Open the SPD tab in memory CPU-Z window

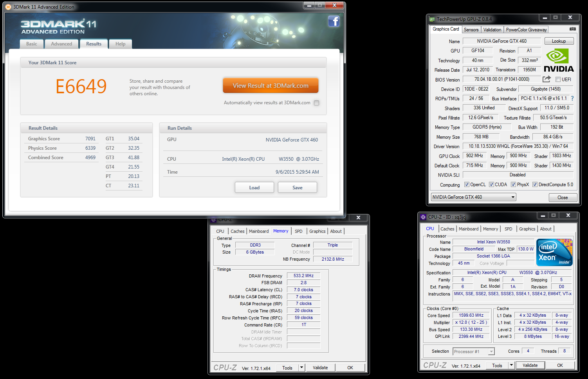pyautogui.click(x=299, y=231)
